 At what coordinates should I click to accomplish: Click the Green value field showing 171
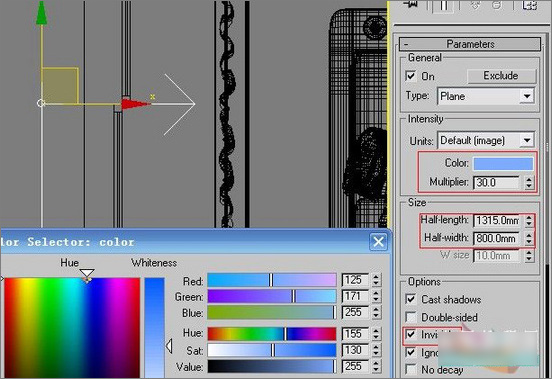[x=355, y=296]
